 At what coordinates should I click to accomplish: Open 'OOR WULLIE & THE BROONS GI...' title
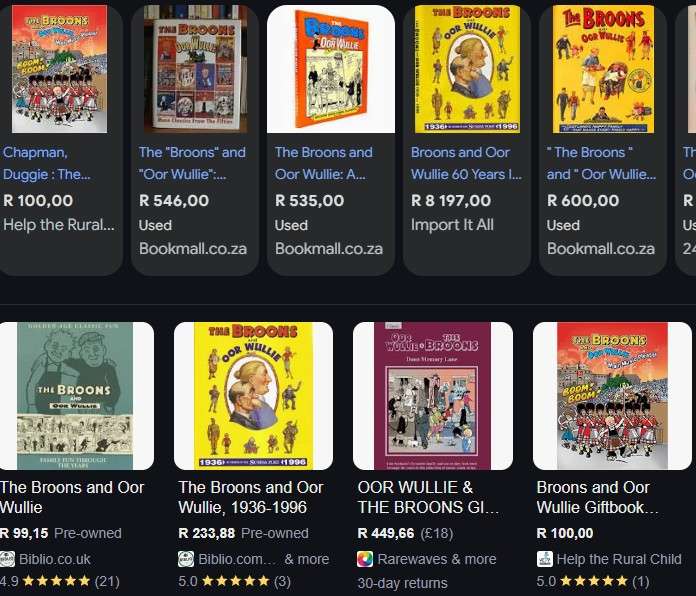(x=428, y=497)
